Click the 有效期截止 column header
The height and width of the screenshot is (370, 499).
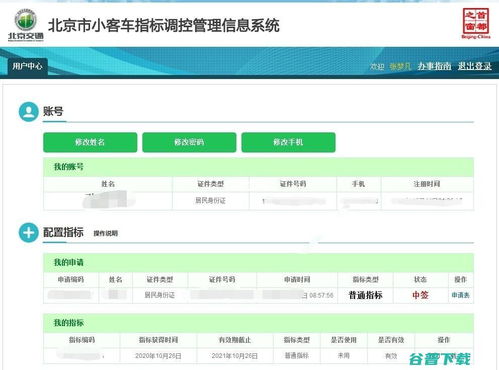click(235, 340)
